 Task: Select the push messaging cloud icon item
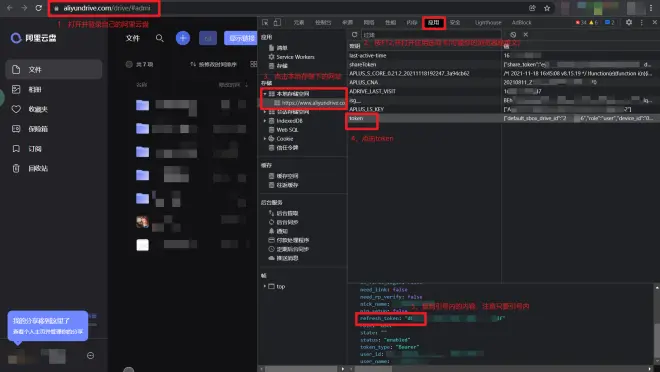(x=283, y=258)
